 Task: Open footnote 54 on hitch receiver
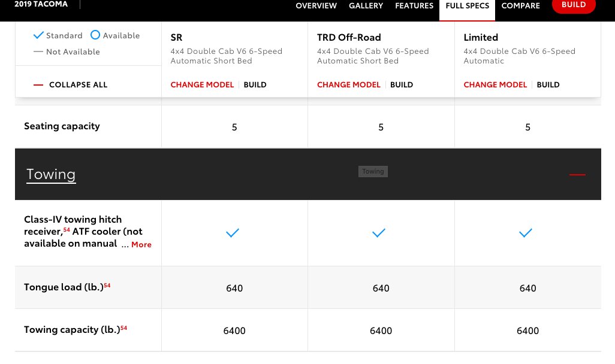pos(67,230)
